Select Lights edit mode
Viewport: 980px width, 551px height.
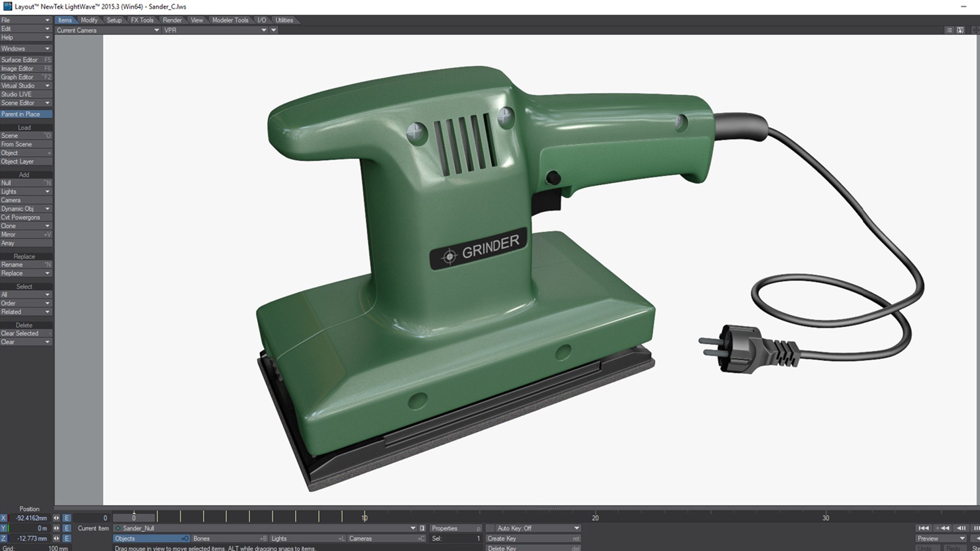pyautogui.click(x=308, y=538)
